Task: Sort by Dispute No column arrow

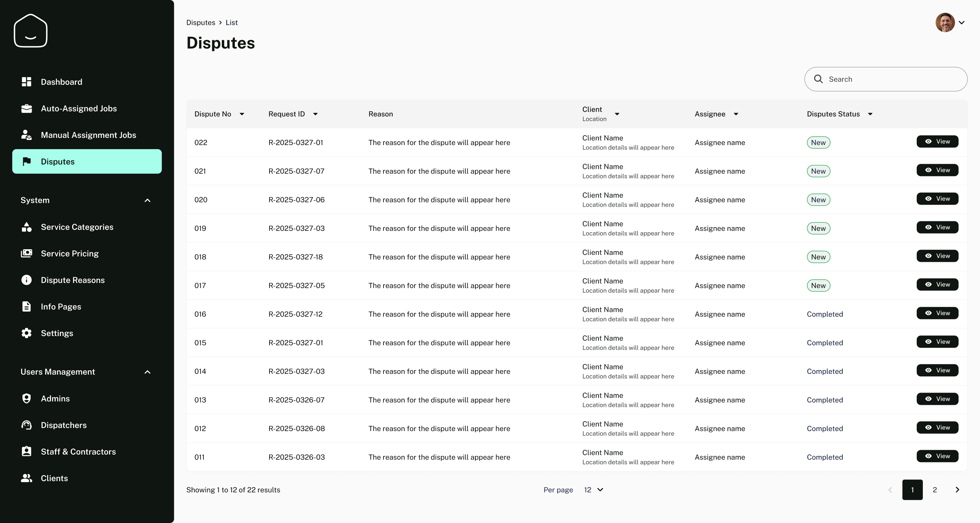Action: coord(242,114)
